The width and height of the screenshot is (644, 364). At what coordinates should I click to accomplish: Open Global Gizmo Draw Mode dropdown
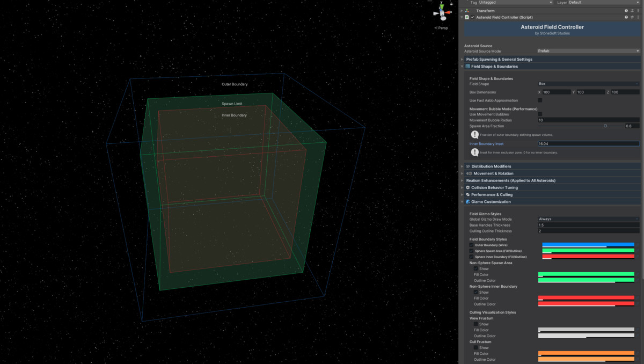(589, 219)
